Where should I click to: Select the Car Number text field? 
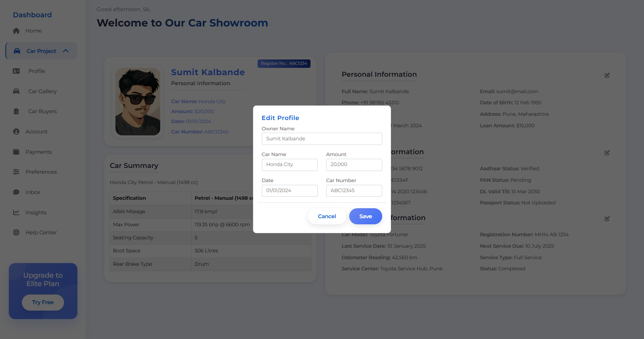point(354,191)
